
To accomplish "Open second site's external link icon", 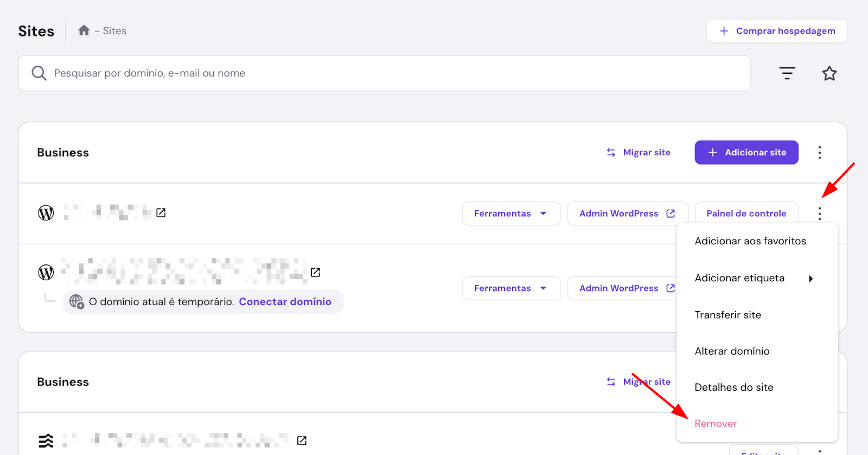I will (315, 272).
